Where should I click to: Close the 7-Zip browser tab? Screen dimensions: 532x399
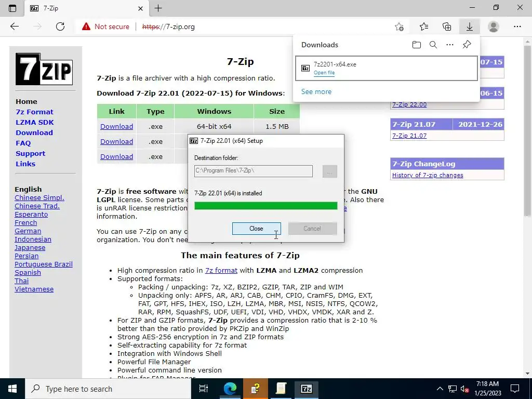(141, 8)
